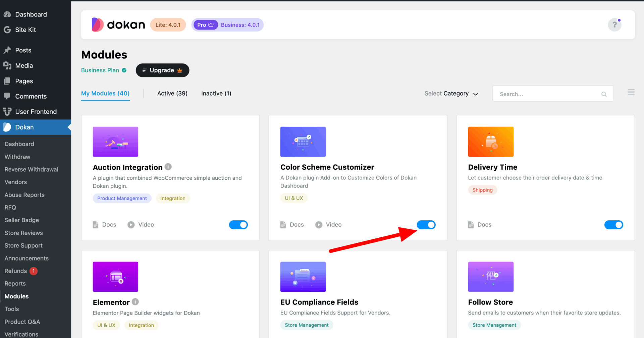Click the Dokan logo in header
This screenshot has height=338, width=644.
click(x=118, y=25)
